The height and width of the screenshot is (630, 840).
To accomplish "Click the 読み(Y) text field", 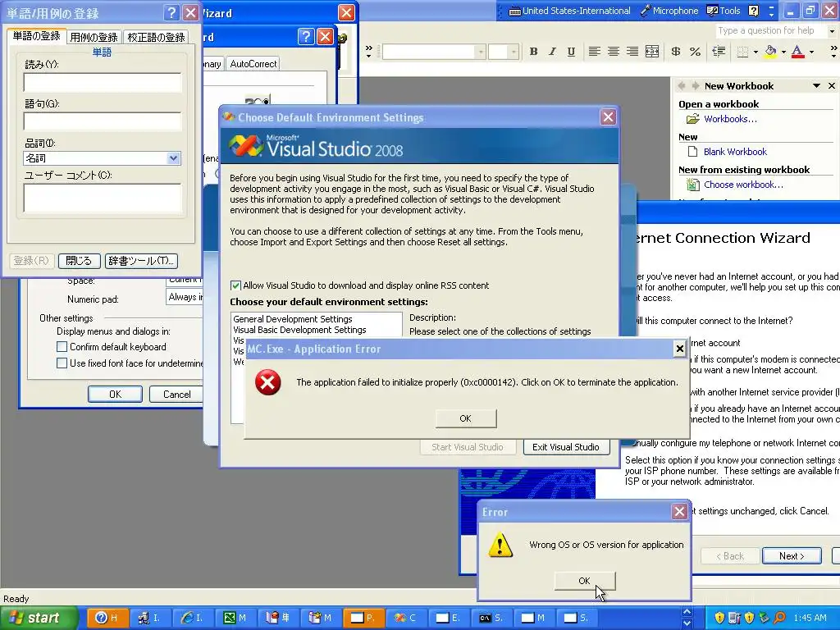I will coord(103,83).
